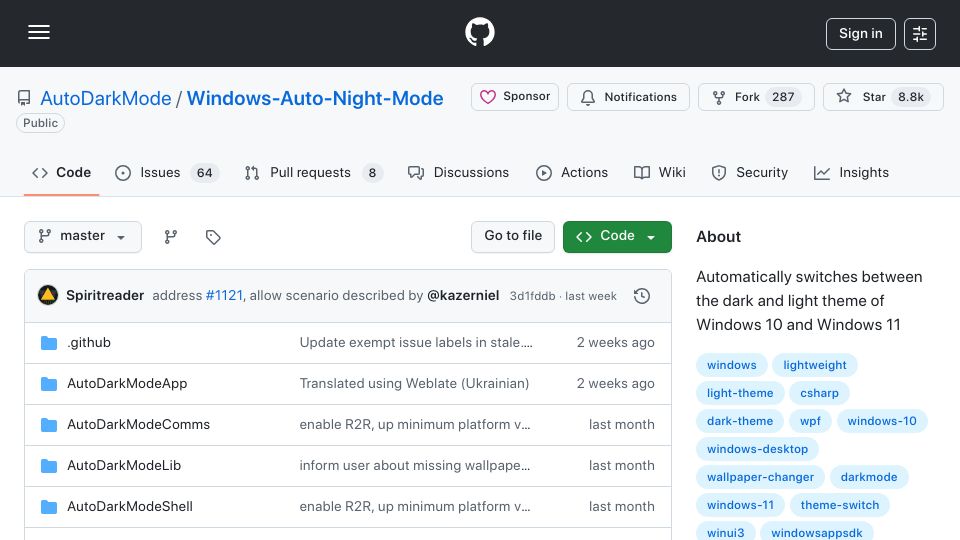Click the AutoDarkModeApp folder icon

click(x=49, y=384)
